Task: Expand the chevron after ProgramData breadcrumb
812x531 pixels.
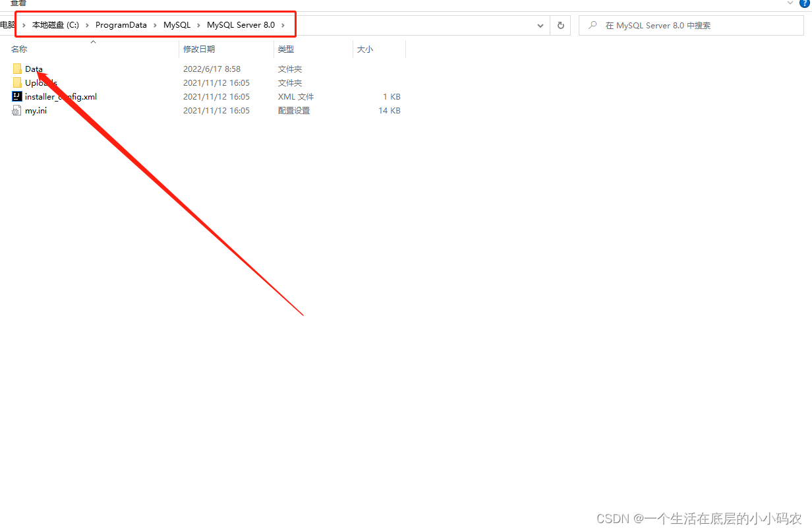Action: tap(156, 25)
